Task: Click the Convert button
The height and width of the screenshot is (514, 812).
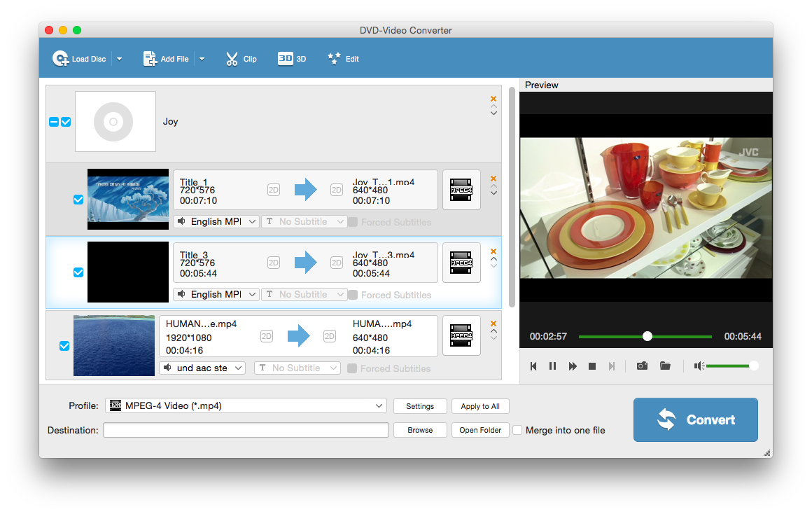Action: pos(695,419)
